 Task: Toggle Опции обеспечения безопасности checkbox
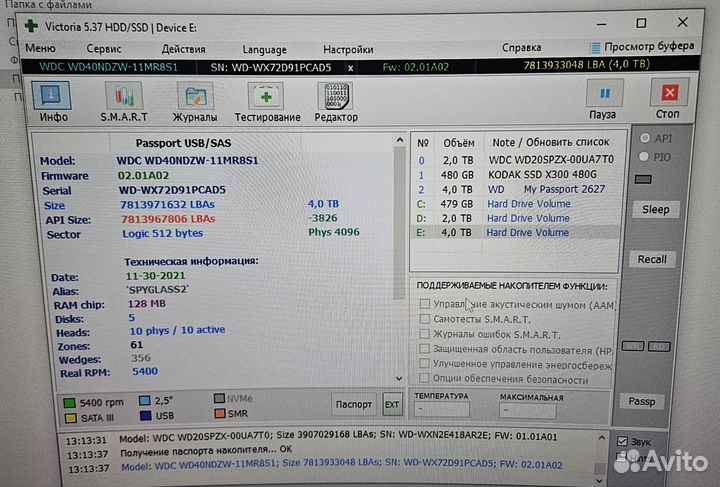[x=424, y=378]
